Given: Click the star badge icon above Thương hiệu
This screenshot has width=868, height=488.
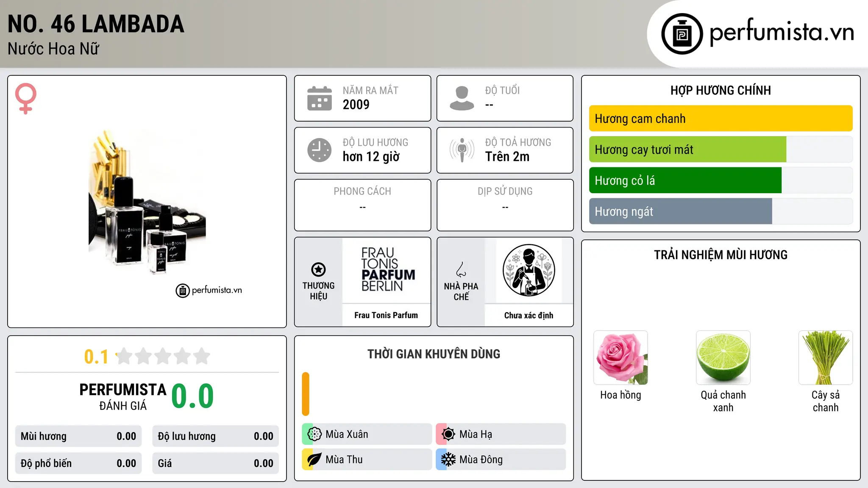Looking at the screenshot, I should pyautogui.click(x=318, y=269).
